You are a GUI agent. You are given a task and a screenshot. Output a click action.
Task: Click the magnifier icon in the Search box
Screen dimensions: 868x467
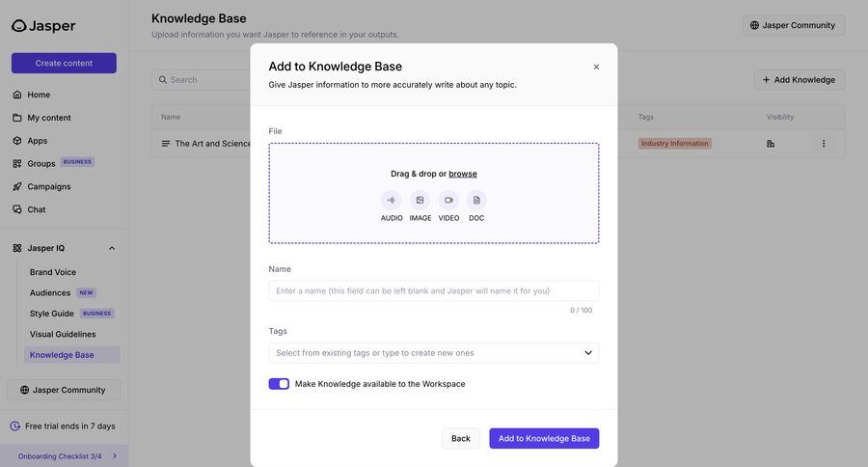click(163, 80)
